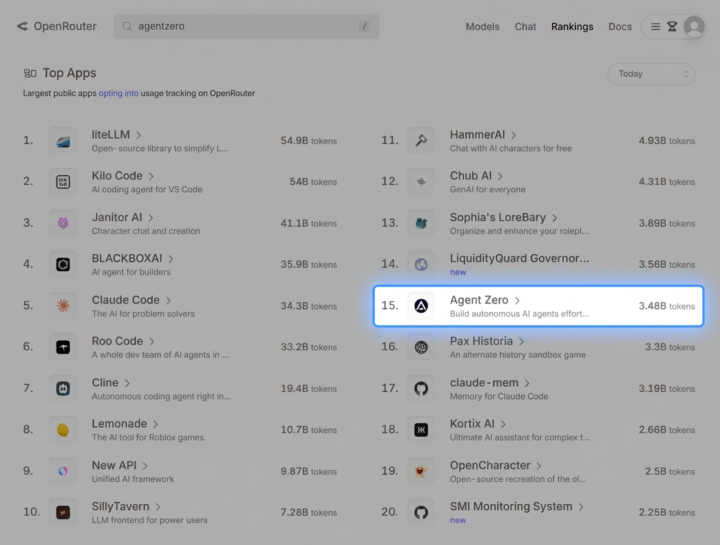Click the Kortix AI app icon
This screenshot has width=720, height=545.
click(x=421, y=430)
